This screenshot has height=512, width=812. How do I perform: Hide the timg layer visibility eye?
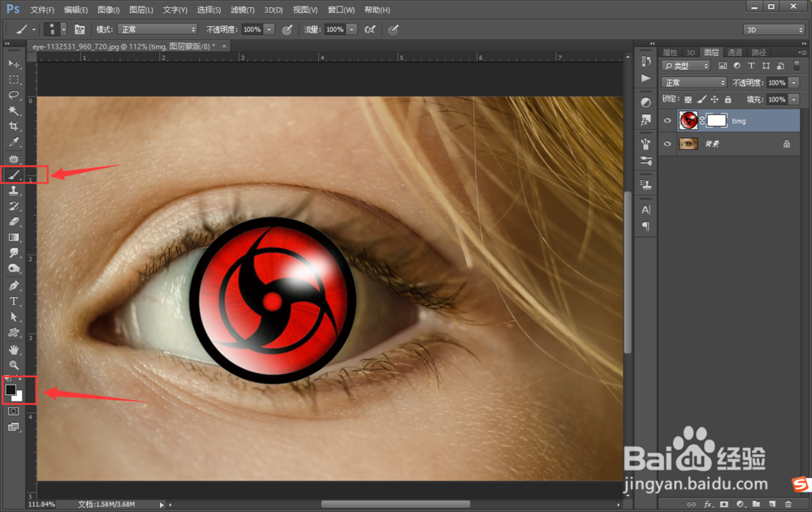pyautogui.click(x=667, y=121)
